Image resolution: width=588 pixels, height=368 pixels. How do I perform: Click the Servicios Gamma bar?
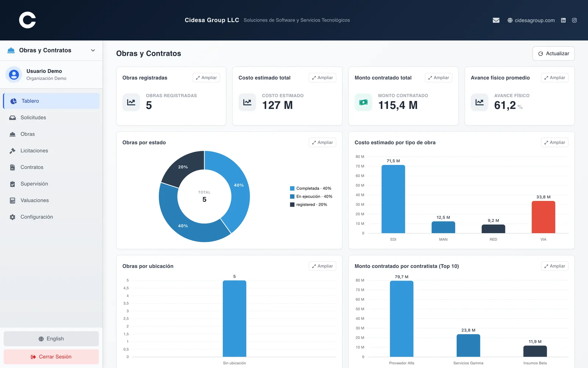pos(468,346)
